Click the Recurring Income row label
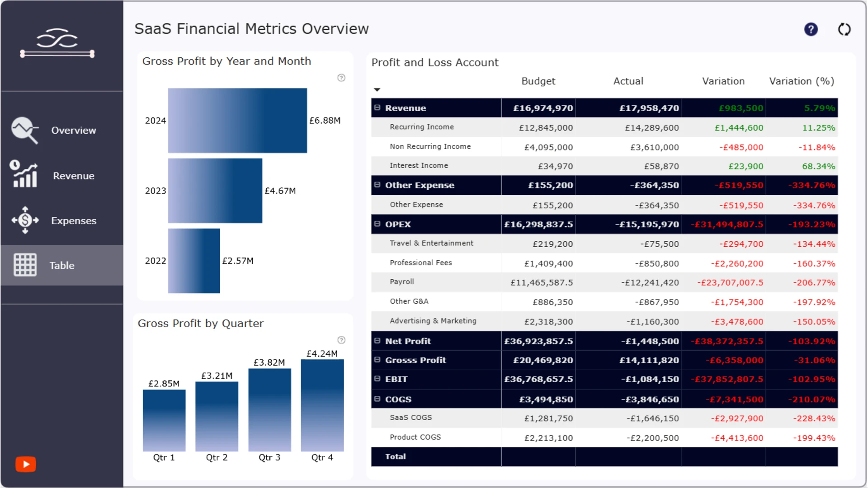The image size is (868, 488). pos(422,127)
